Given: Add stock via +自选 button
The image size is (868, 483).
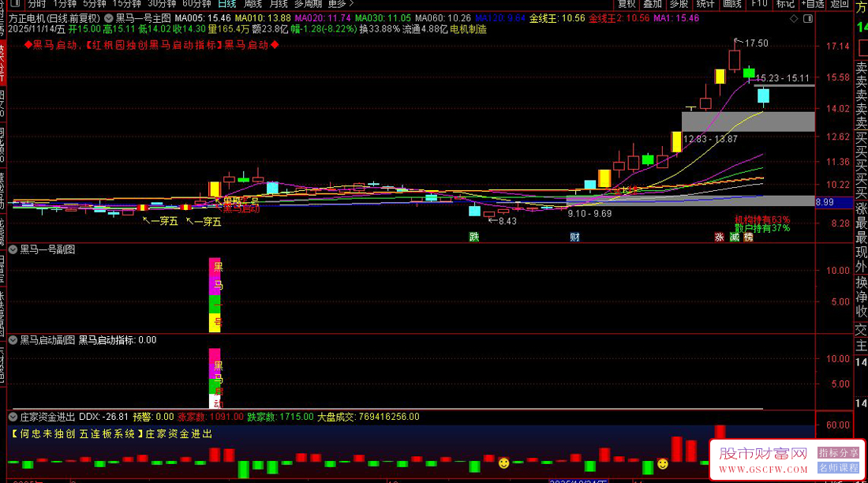Looking at the screenshot, I should [813, 4].
